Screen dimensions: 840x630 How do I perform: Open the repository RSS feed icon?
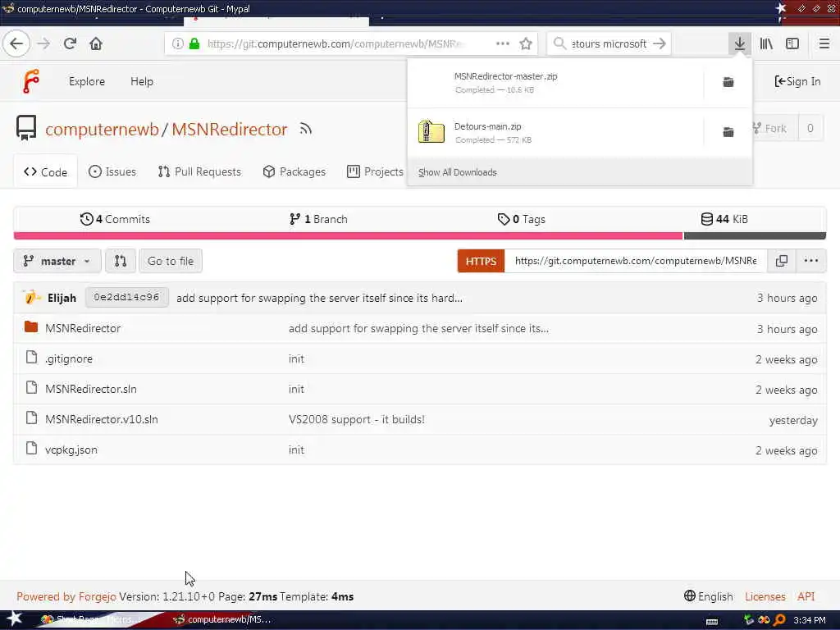(x=305, y=129)
